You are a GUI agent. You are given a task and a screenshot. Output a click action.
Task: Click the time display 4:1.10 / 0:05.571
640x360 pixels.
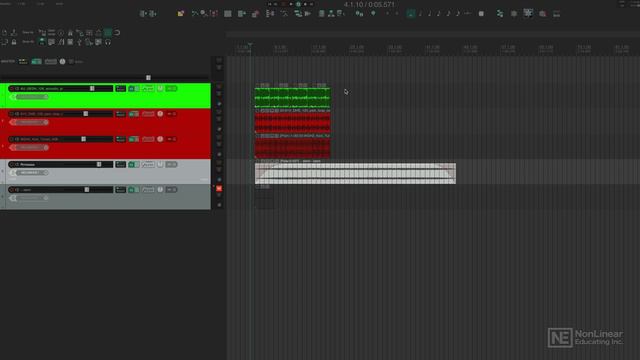(369, 4)
